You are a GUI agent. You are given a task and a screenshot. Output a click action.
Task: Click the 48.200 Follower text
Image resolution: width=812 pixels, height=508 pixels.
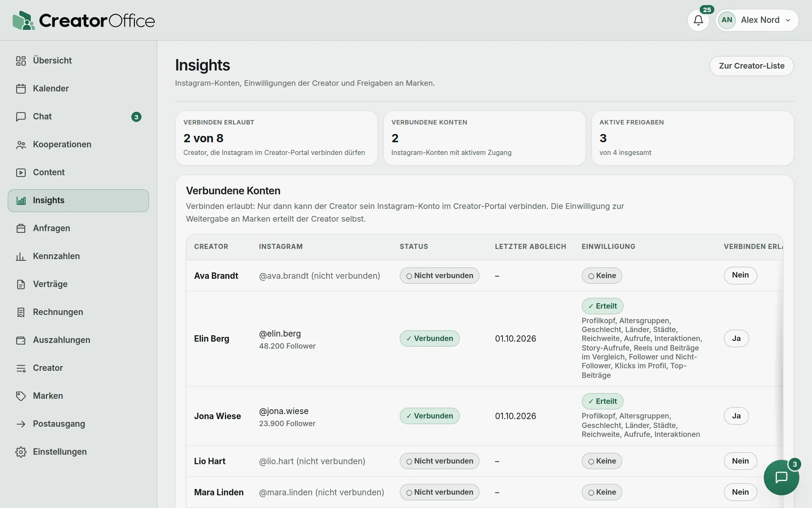pyautogui.click(x=287, y=346)
